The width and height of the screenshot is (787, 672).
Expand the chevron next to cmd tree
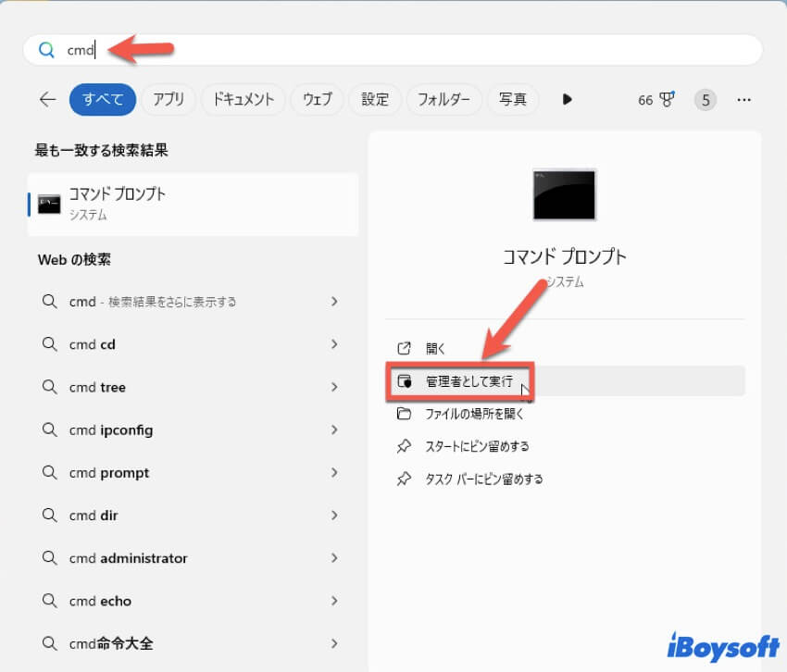tap(334, 387)
